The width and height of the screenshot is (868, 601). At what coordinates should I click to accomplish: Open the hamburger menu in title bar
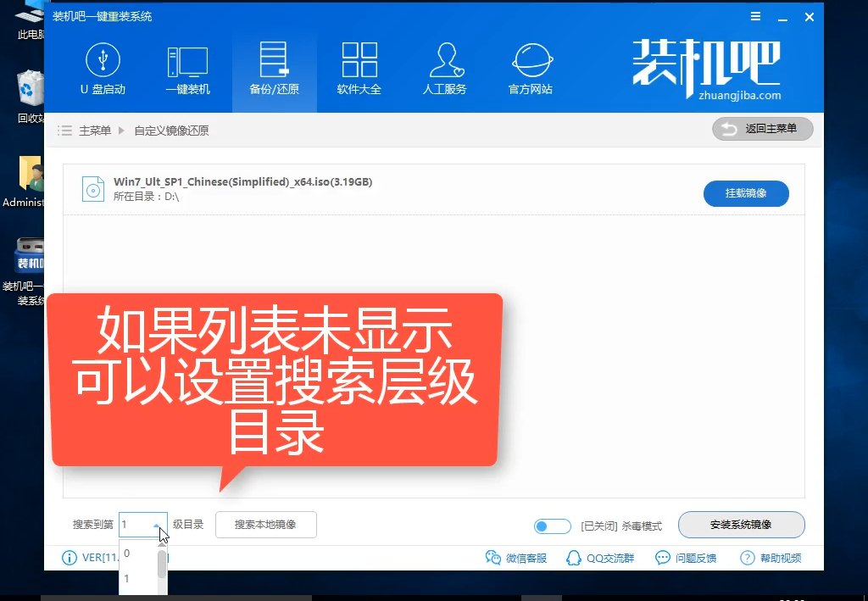[755, 17]
